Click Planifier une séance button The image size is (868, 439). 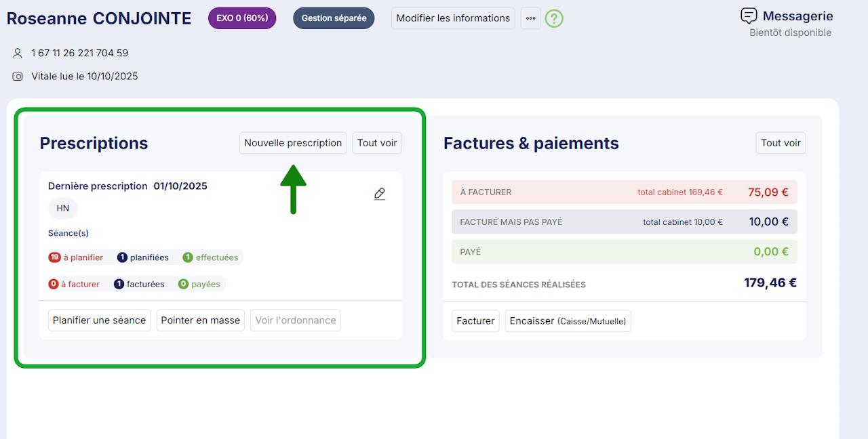click(100, 320)
